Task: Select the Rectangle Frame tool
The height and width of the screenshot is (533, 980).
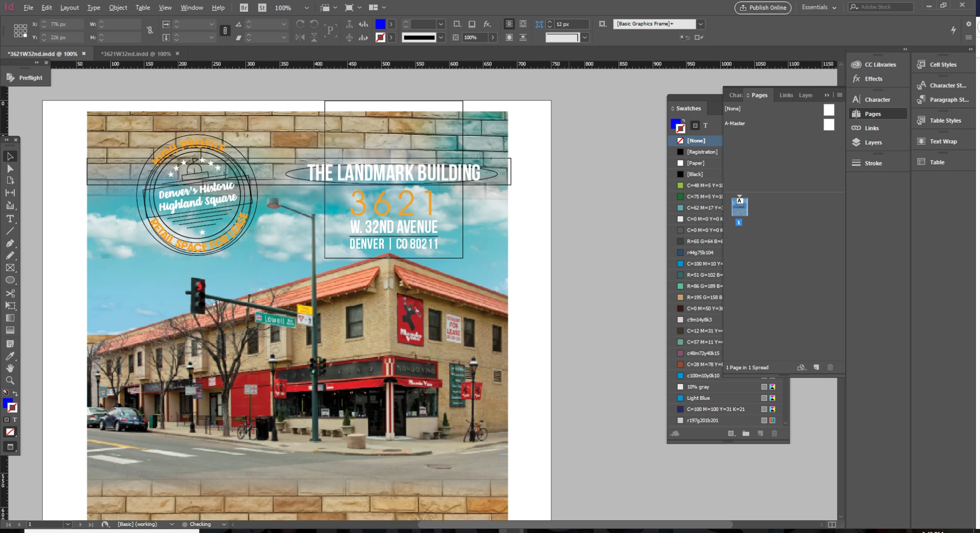Action: pos(10,268)
